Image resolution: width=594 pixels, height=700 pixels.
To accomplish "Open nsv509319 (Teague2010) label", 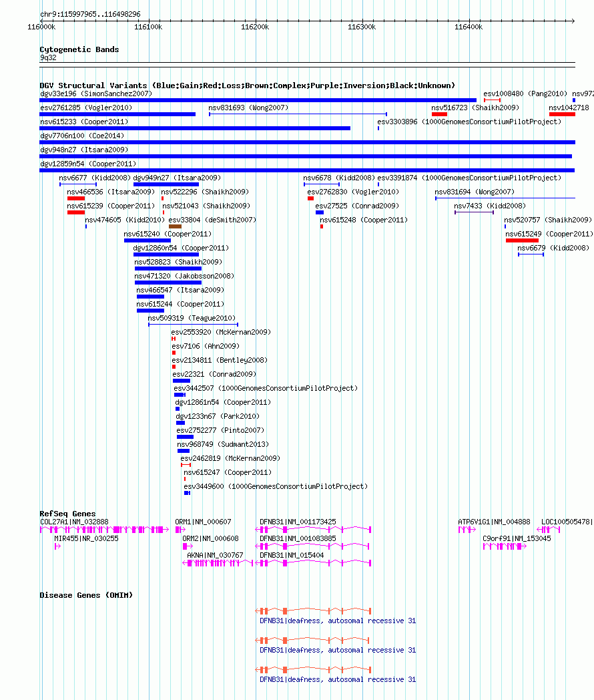I will coord(192,318).
